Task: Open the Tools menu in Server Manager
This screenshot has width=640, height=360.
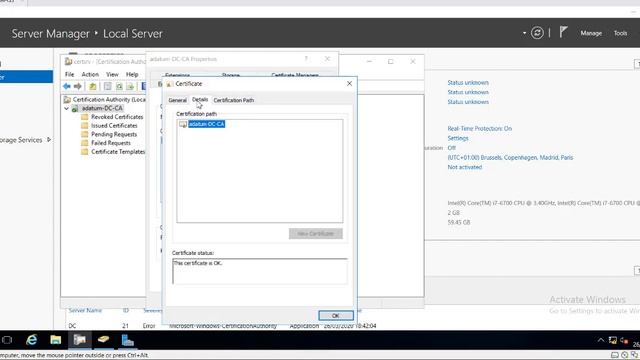Action: pyautogui.click(x=620, y=33)
